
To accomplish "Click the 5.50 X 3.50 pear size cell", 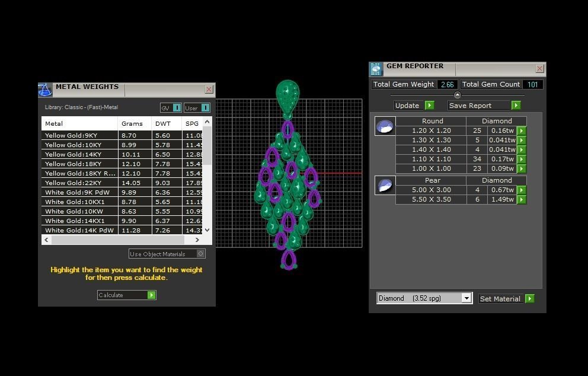I will [432, 200].
